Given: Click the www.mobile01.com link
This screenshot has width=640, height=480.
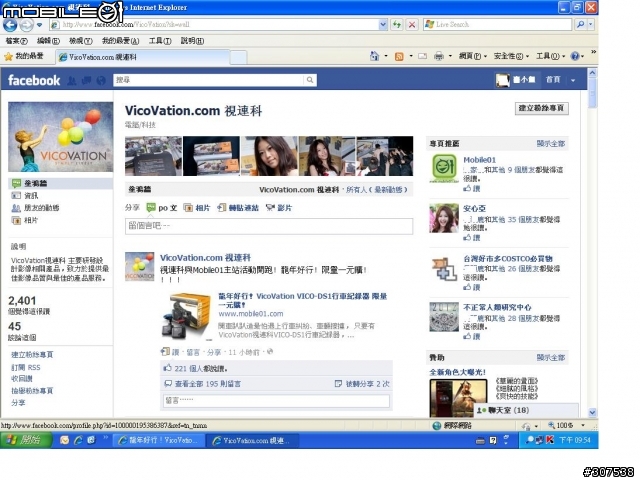Looking at the screenshot, I should [x=251, y=314].
